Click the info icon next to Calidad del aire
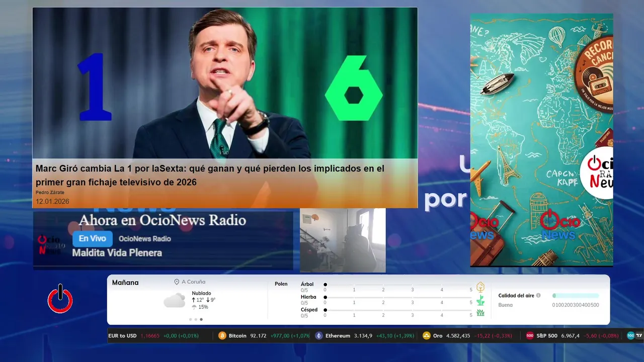The width and height of the screenshot is (644, 362). 538,296
